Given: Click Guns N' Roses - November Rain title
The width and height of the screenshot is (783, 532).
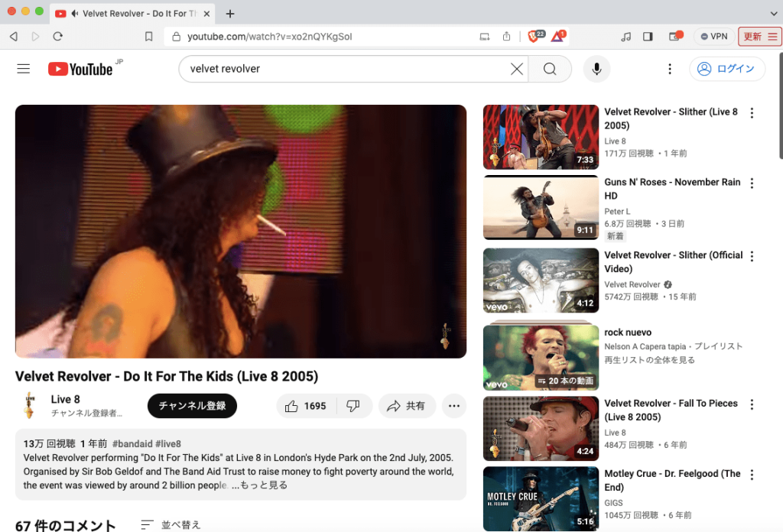Looking at the screenshot, I should click(x=672, y=189).
